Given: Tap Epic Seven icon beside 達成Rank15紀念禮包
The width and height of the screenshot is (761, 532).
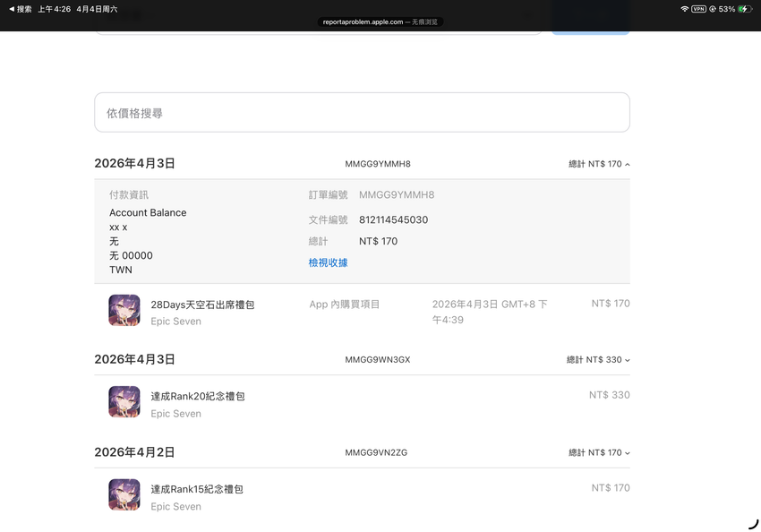Looking at the screenshot, I should click(124, 495).
